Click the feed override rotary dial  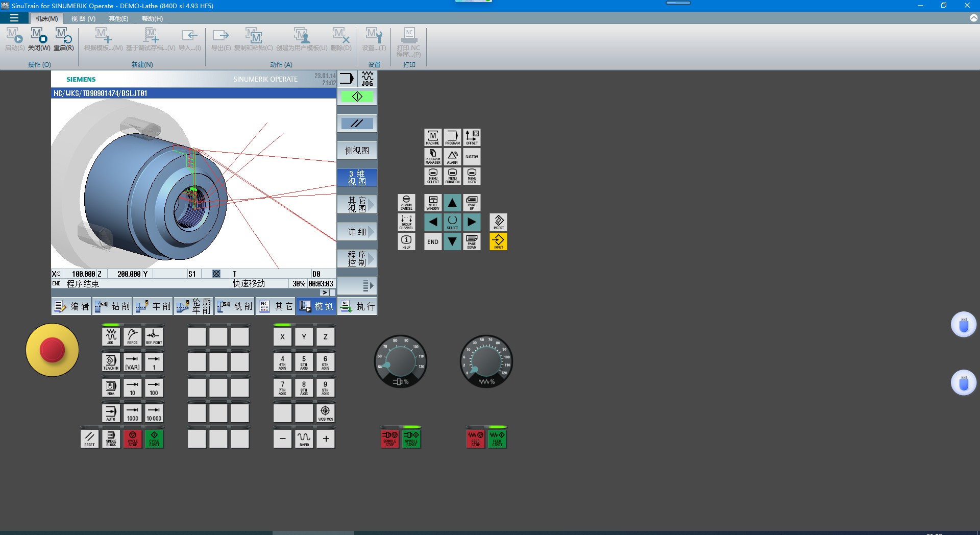pyautogui.click(x=486, y=361)
